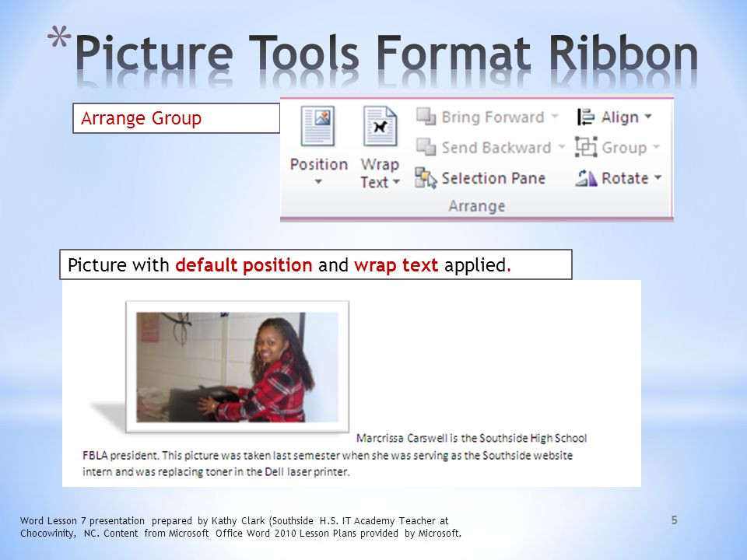This screenshot has height=560, width=747.
Task: Click the Align icon
Action: pyautogui.click(x=585, y=117)
